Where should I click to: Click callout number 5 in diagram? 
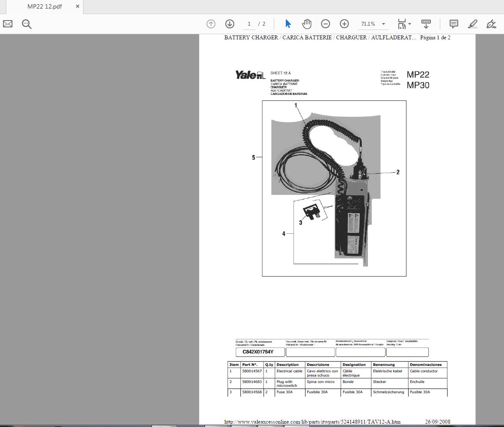[254, 158]
